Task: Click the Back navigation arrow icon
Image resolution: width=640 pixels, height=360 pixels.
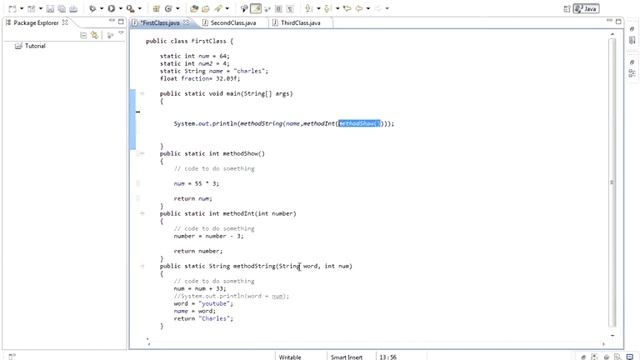Action: coord(359,9)
